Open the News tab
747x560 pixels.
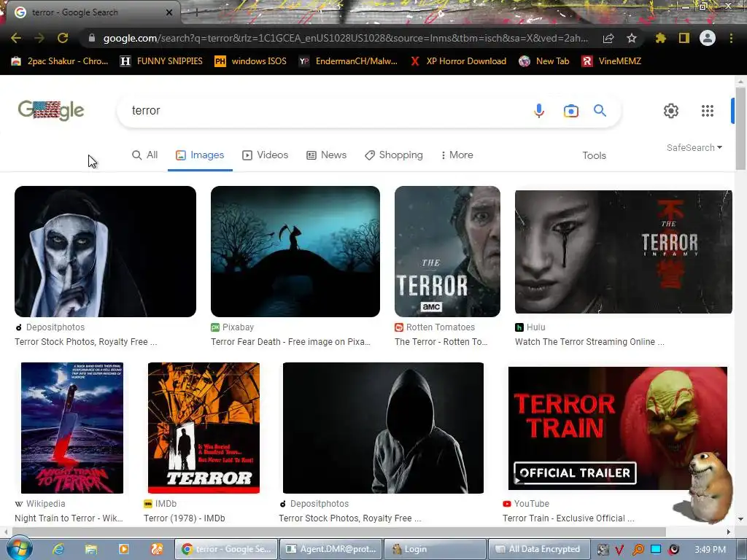click(326, 155)
